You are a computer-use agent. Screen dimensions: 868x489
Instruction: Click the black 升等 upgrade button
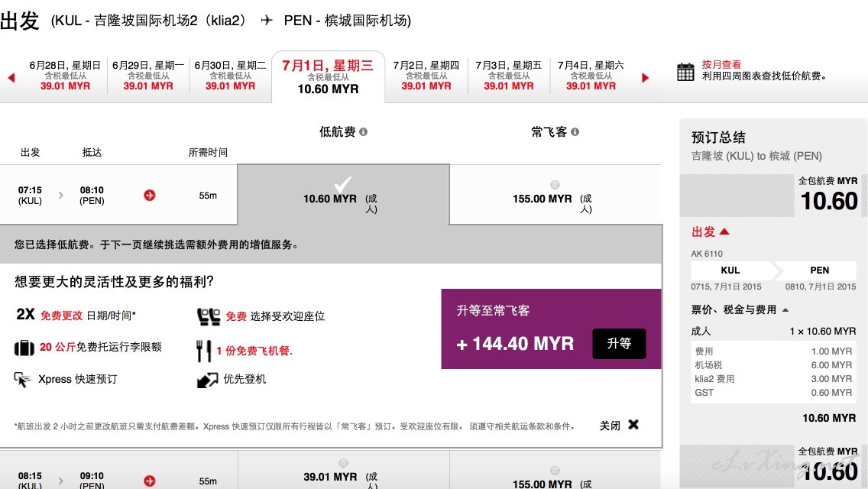(619, 344)
